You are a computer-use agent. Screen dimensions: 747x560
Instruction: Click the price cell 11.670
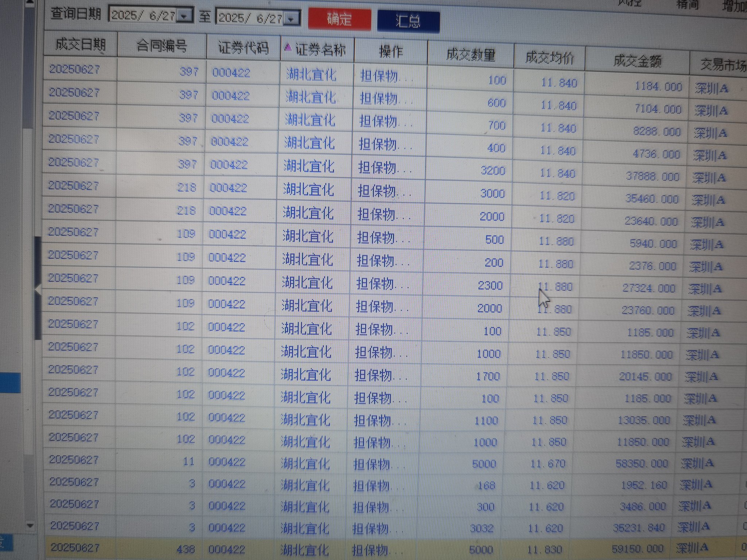548,464
